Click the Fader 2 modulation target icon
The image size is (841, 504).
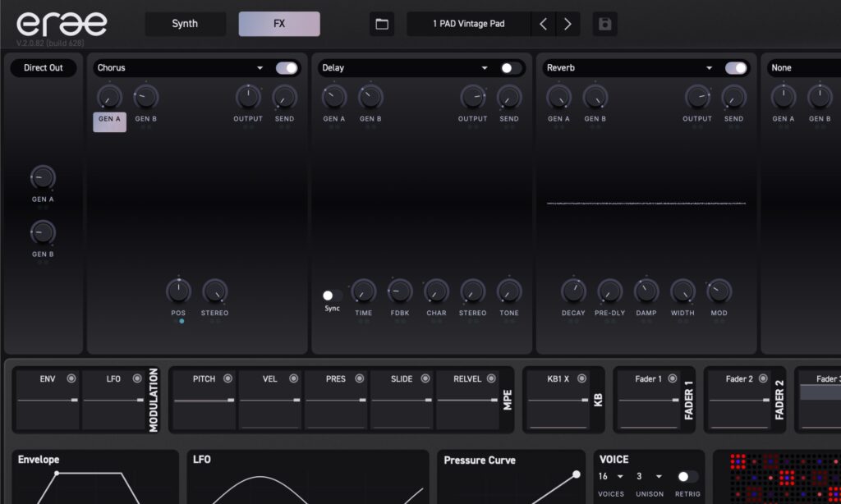click(763, 378)
